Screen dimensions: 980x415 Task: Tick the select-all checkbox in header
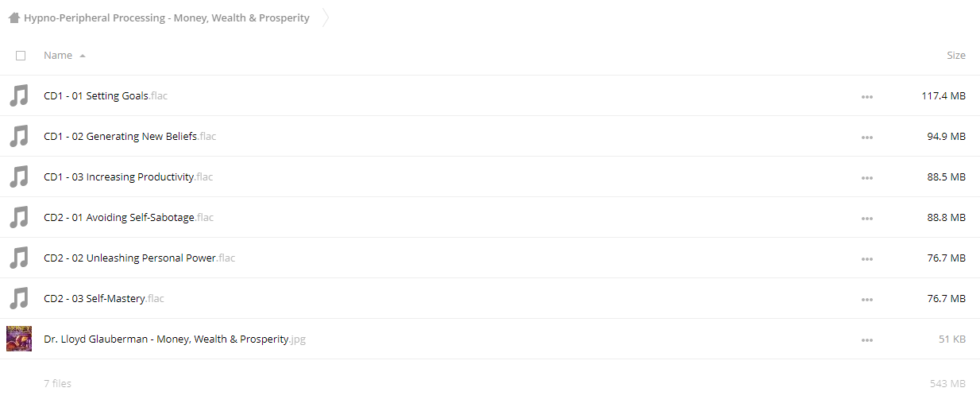click(21, 56)
